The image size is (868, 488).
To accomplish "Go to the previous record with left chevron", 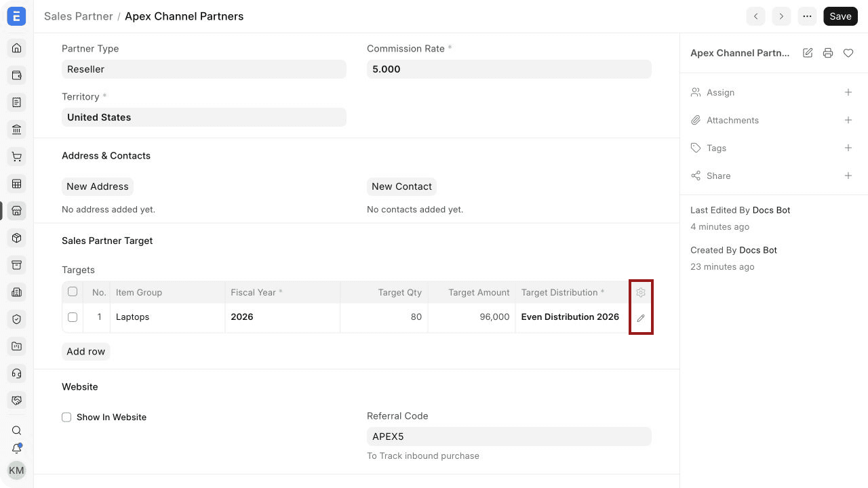I will click(755, 16).
